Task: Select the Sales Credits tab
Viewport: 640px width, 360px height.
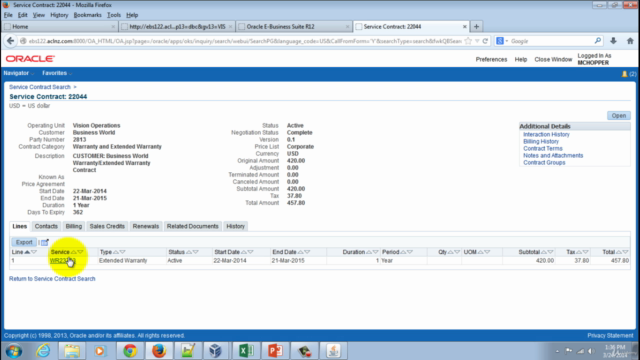Action: (107, 227)
